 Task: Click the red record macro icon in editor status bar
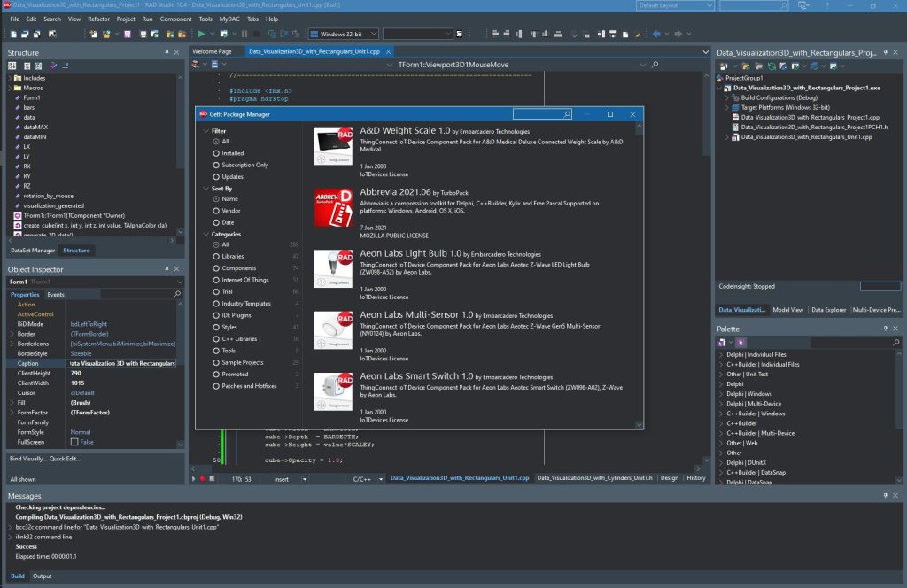[x=203, y=479]
